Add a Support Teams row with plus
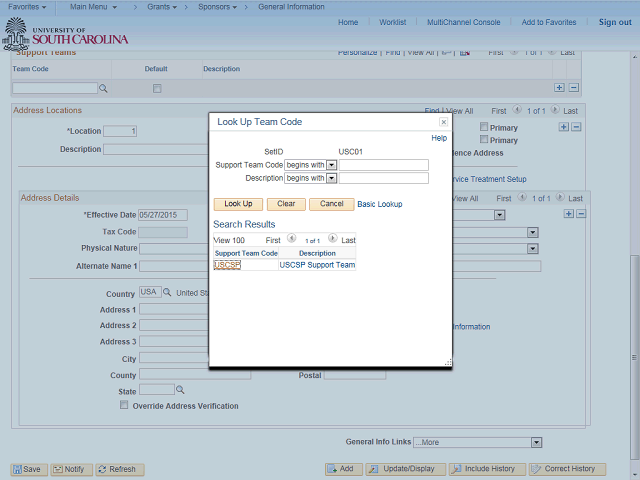This screenshot has width=640, height=480. (x=559, y=87)
